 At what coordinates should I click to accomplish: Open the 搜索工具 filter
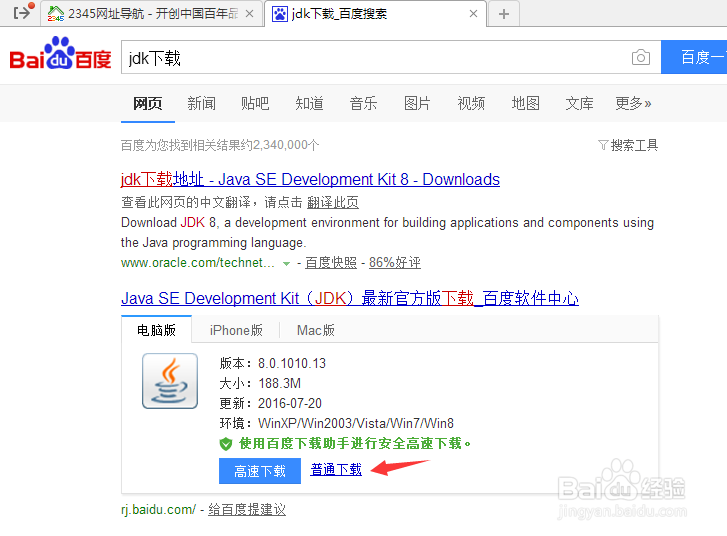(628, 145)
